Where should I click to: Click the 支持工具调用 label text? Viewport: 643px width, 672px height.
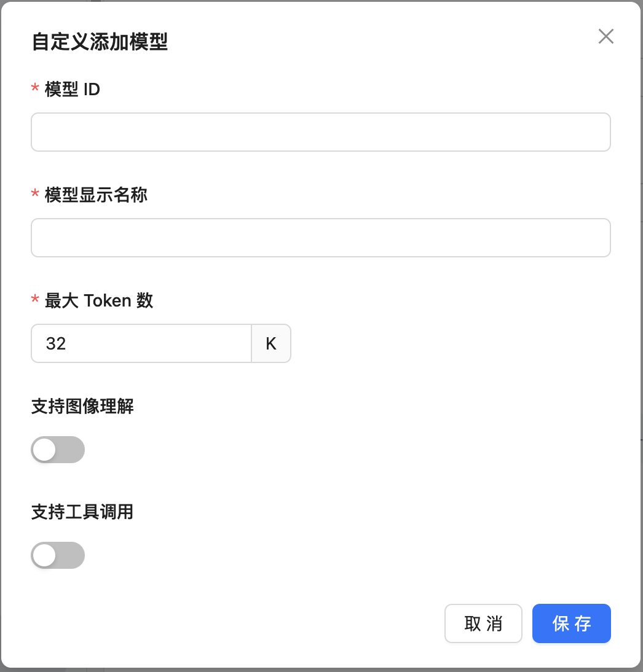[x=82, y=512]
